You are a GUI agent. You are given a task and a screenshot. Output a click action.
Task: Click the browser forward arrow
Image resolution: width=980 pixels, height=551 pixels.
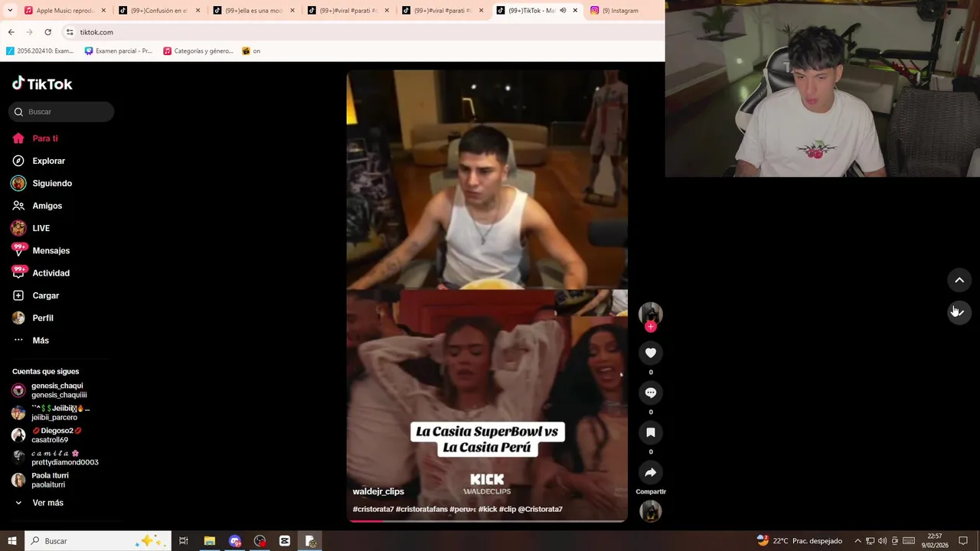click(29, 32)
